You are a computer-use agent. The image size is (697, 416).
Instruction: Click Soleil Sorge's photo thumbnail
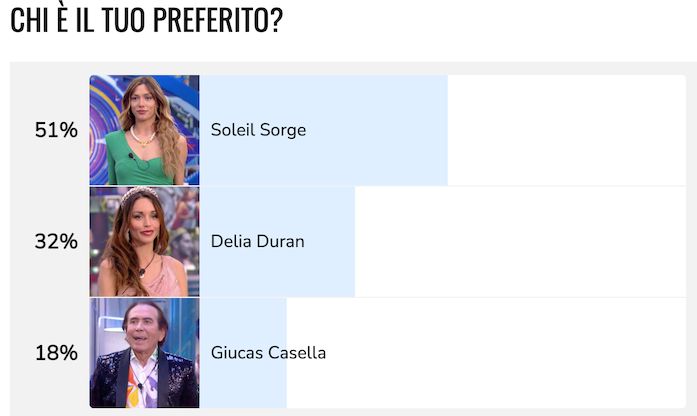(x=144, y=130)
